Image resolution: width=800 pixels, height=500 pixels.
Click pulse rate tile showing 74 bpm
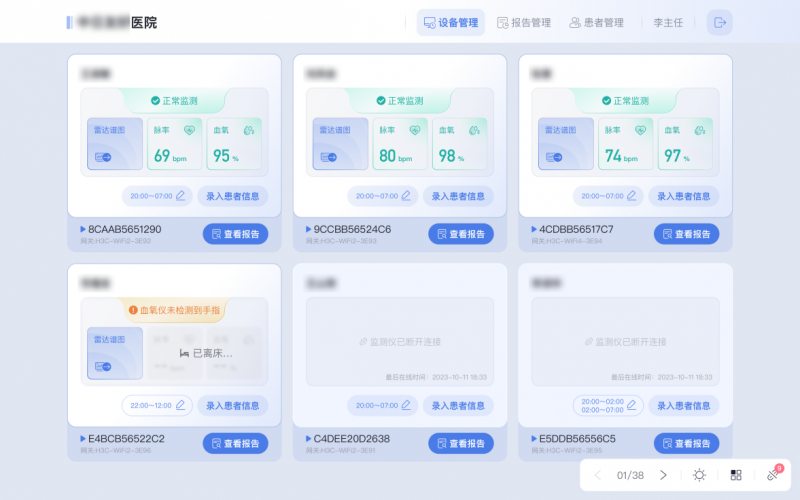click(x=626, y=144)
